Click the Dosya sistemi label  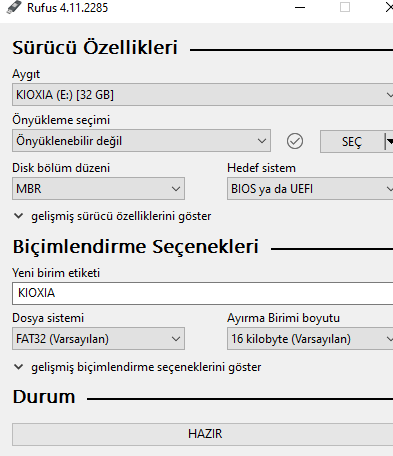48,318
